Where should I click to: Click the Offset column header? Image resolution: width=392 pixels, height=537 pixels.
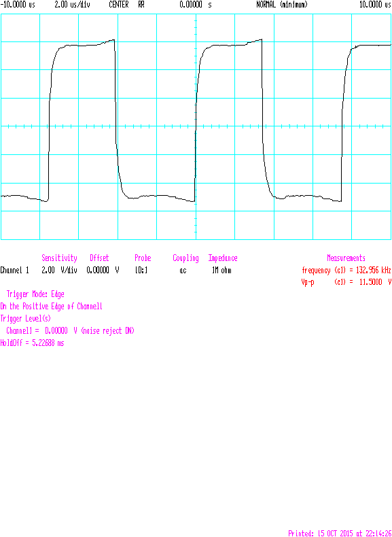tap(99, 258)
